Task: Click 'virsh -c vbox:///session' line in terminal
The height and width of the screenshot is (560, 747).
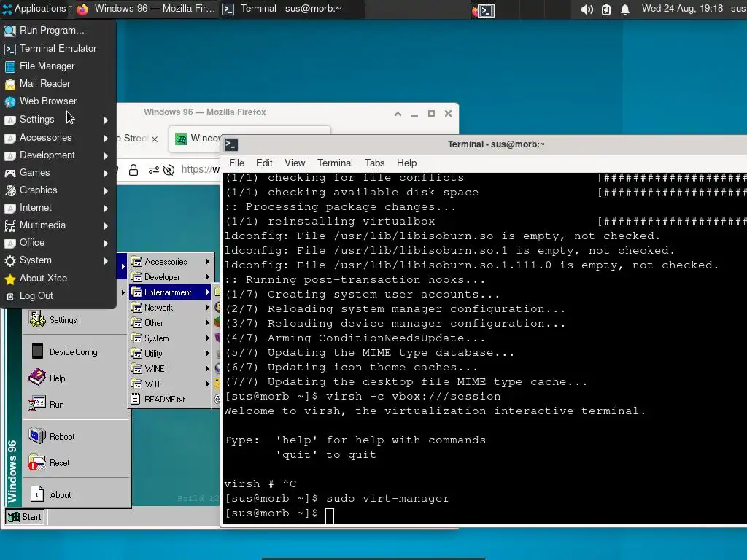Action: point(413,396)
